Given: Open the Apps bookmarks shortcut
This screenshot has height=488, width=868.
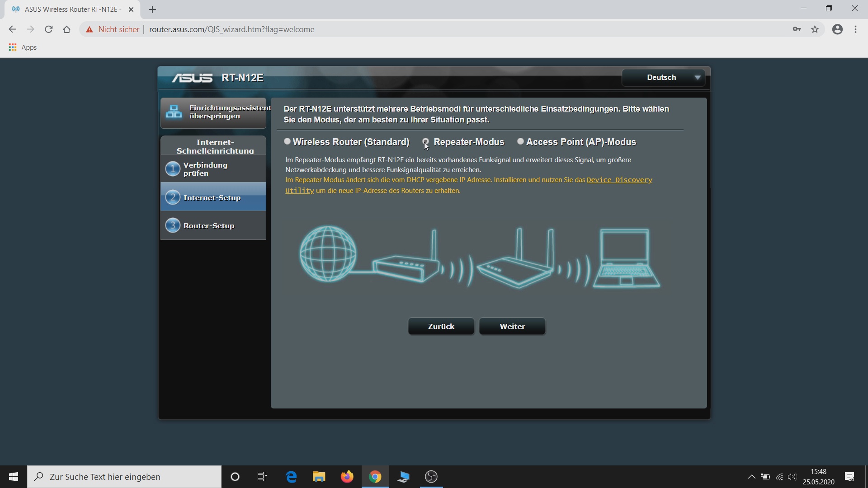Looking at the screenshot, I should point(23,47).
